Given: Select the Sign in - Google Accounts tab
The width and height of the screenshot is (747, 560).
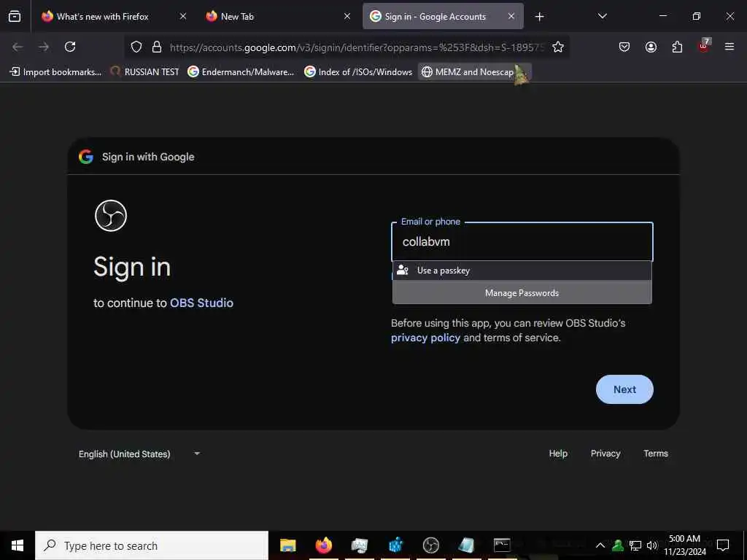Looking at the screenshot, I should [443, 16].
